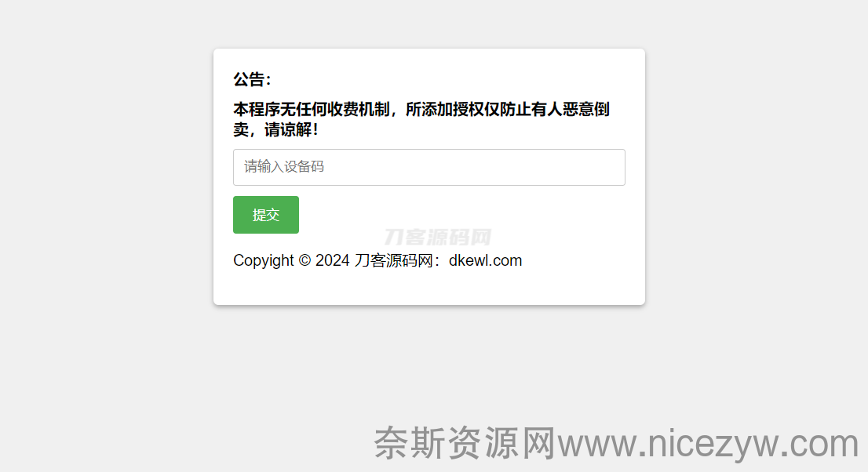
Task: Submit with the green 提交 button
Action: pos(266,215)
